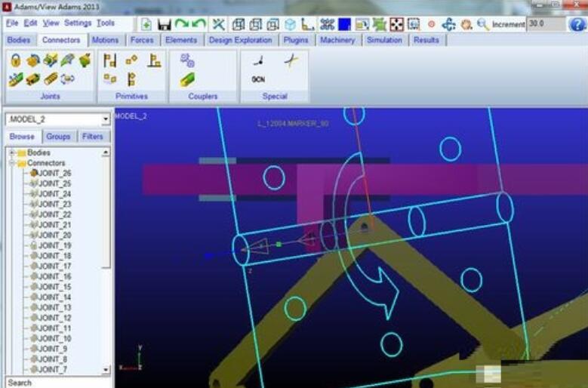Open the Filters browser tab
Viewport: 588px width, 388px height.
point(92,137)
